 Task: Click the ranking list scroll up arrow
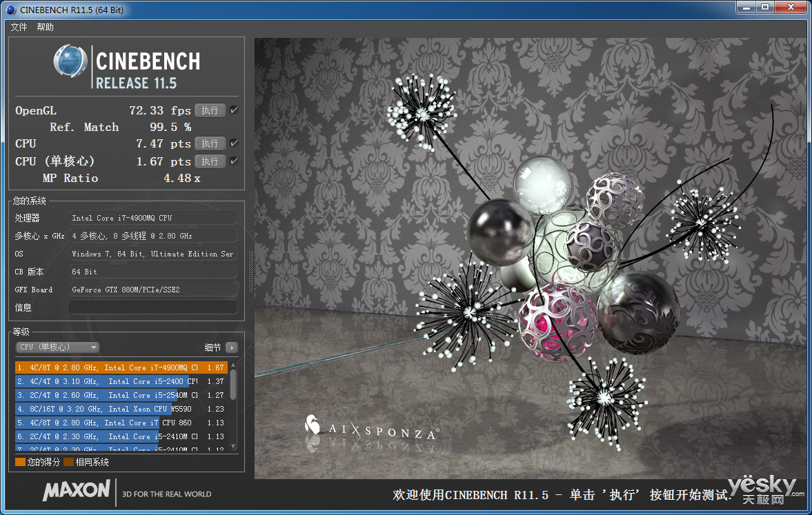tap(234, 365)
